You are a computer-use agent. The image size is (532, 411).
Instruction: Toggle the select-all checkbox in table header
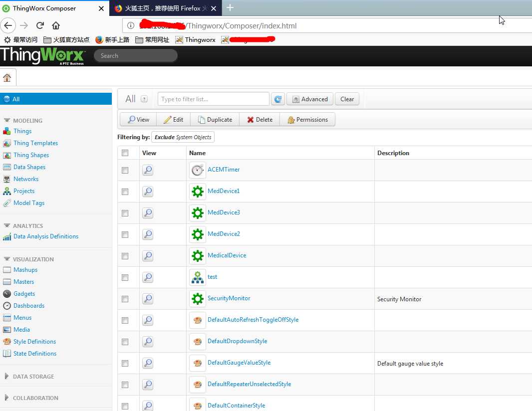[x=125, y=153]
